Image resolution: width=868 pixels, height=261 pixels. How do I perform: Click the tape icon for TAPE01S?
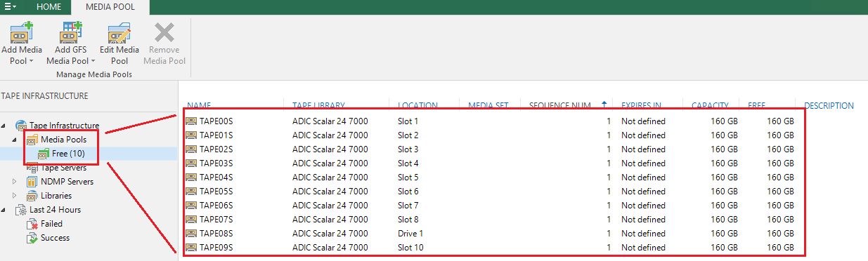pyautogui.click(x=191, y=135)
